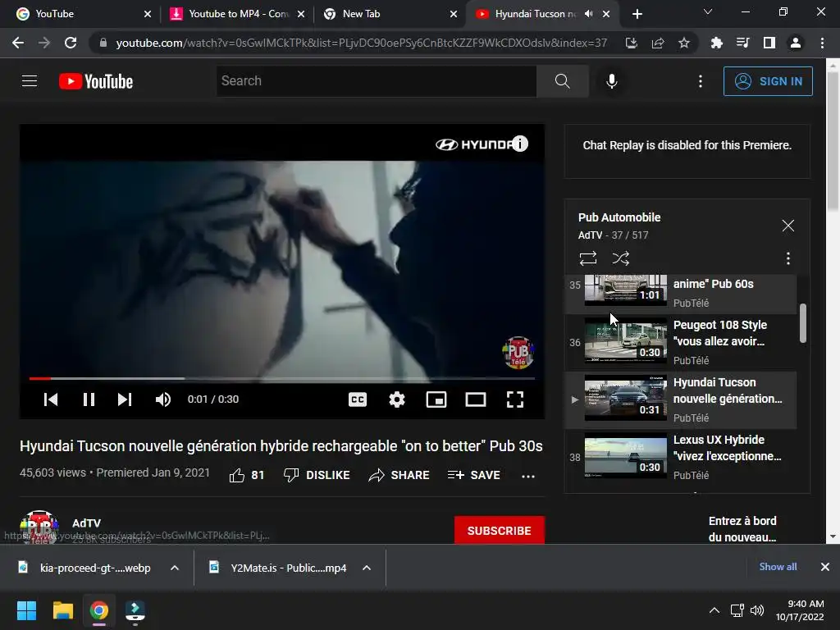
Task: Open YouTube settings three-dot menu near Sign In
Action: pos(701,81)
